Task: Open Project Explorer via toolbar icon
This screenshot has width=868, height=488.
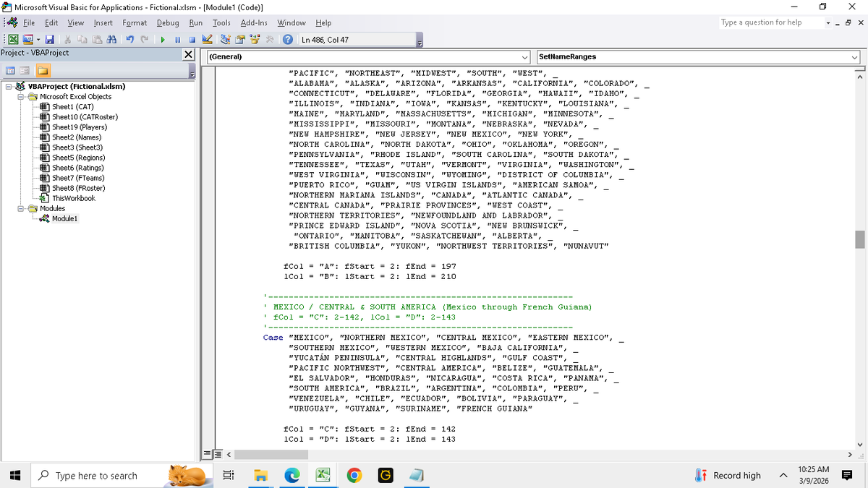Action: tap(226, 40)
